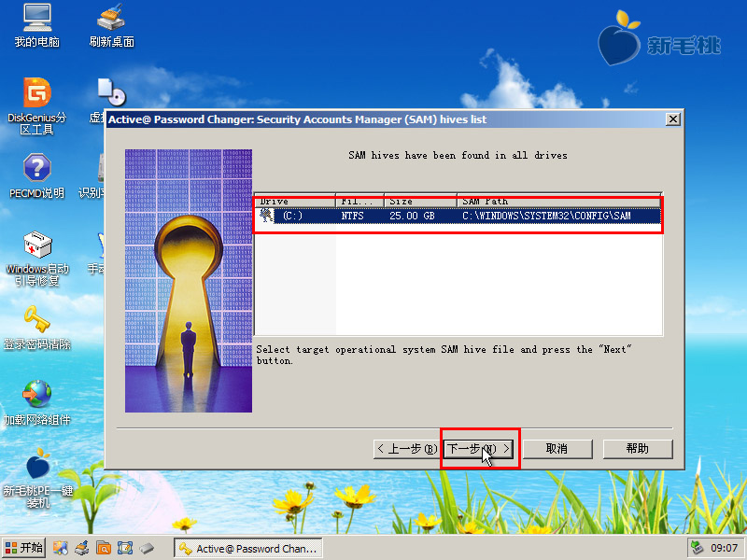747x560 pixels.
Task: Open the 登录密码清除 key icon
Action: [x=37, y=328]
